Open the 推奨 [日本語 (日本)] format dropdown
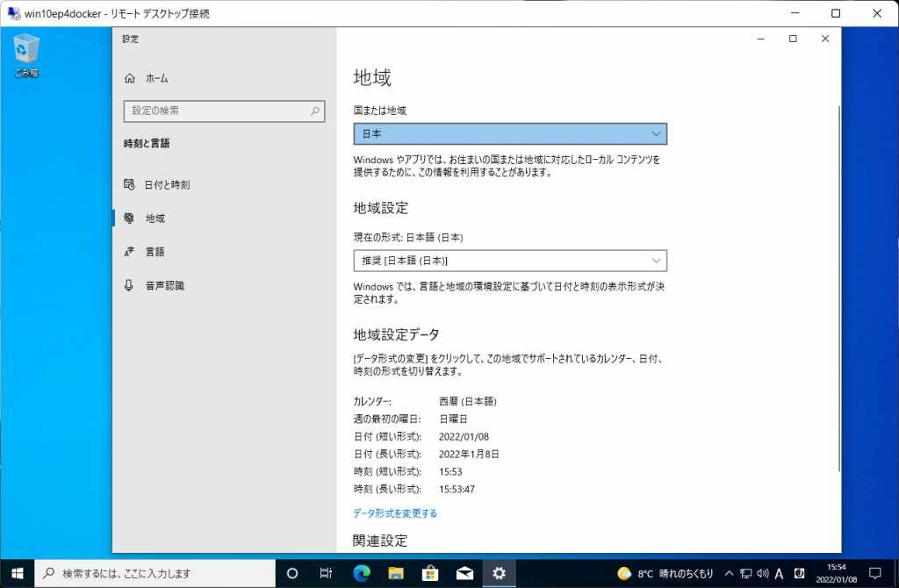Screen dimensions: 899x588 click(x=510, y=261)
